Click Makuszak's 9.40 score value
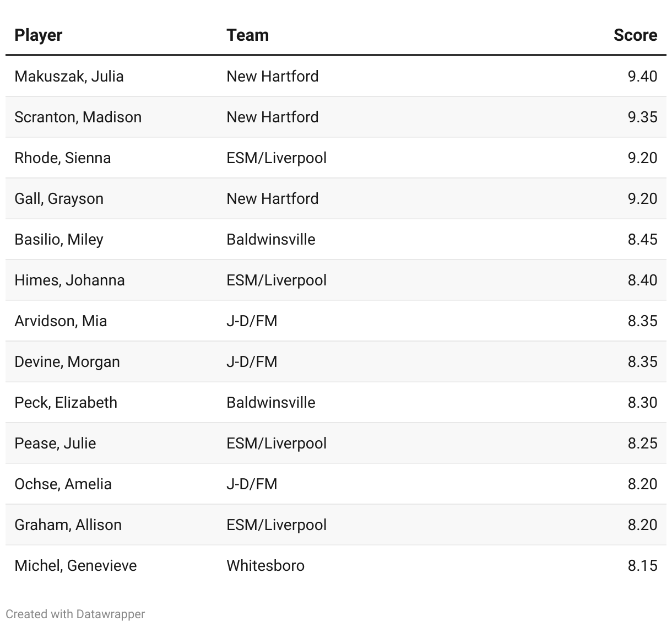This screenshot has width=672, height=627. [642, 76]
